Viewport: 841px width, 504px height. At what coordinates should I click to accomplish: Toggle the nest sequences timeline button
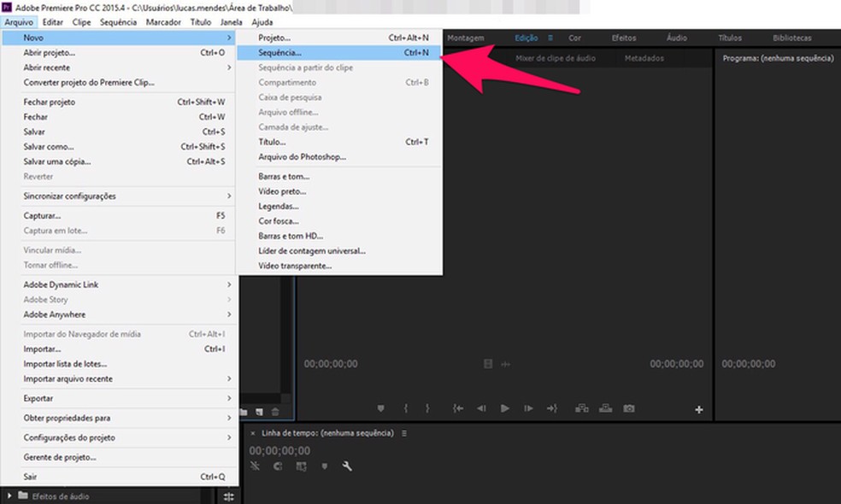(256, 466)
